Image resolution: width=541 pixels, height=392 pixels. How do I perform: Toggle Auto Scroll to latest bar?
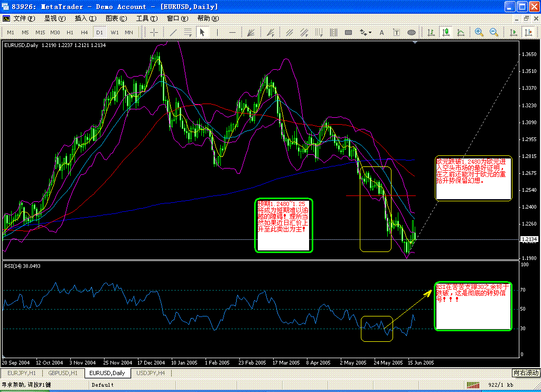pos(514,32)
